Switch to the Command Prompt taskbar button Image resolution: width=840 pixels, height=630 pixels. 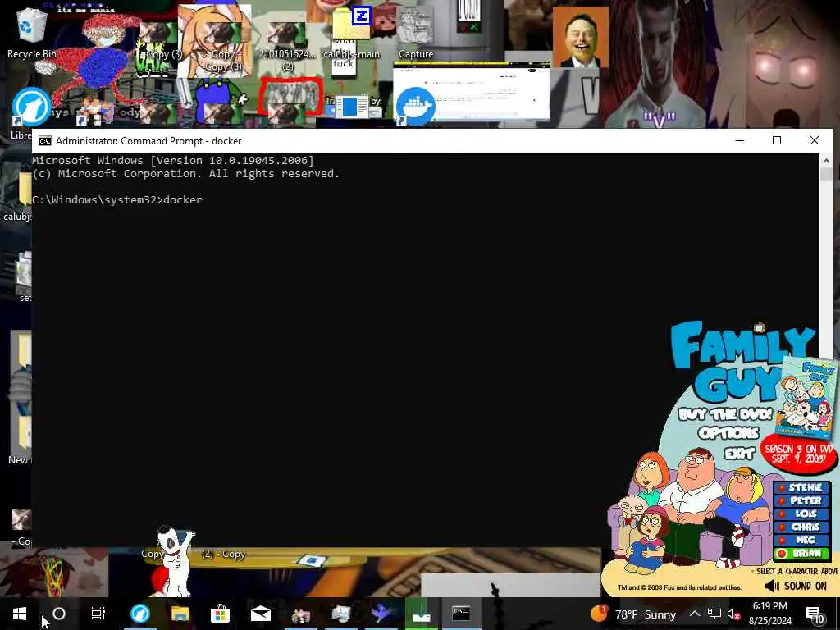(461, 614)
